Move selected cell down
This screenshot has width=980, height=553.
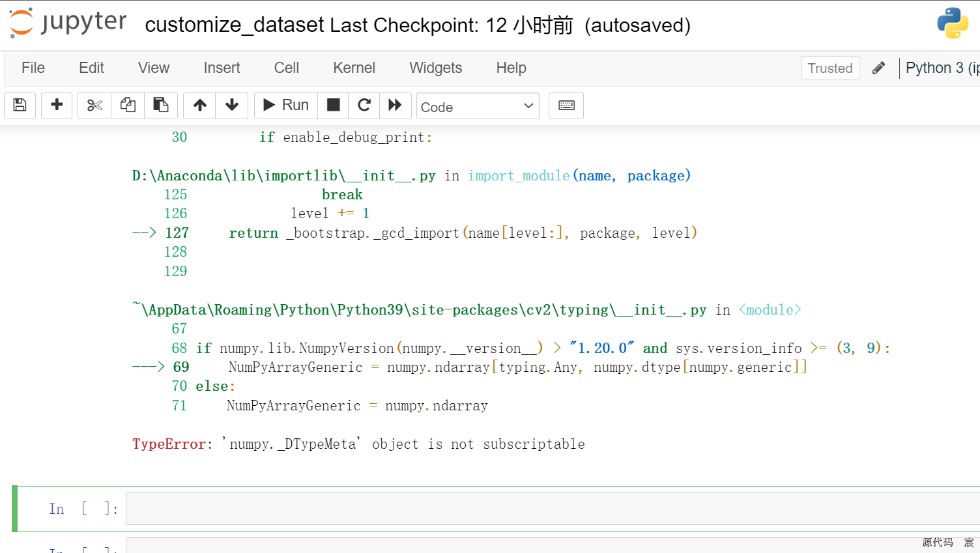click(232, 106)
